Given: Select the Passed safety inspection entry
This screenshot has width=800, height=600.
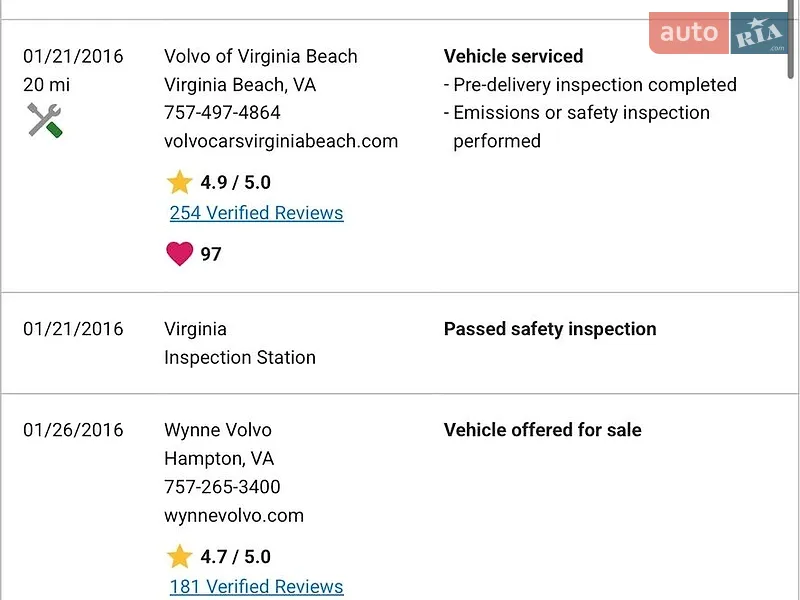Looking at the screenshot, I should pos(550,329).
